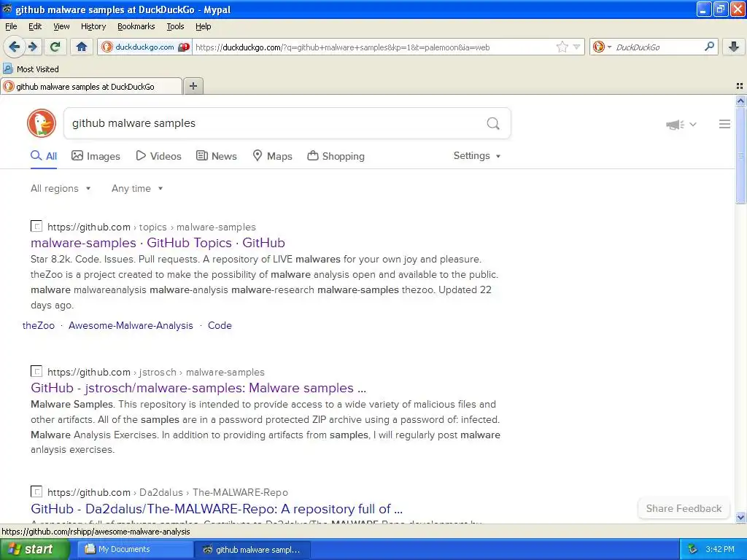747x560 pixels.
Task: Click the duckduckgo.com site identity badge
Action: (145, 47)
